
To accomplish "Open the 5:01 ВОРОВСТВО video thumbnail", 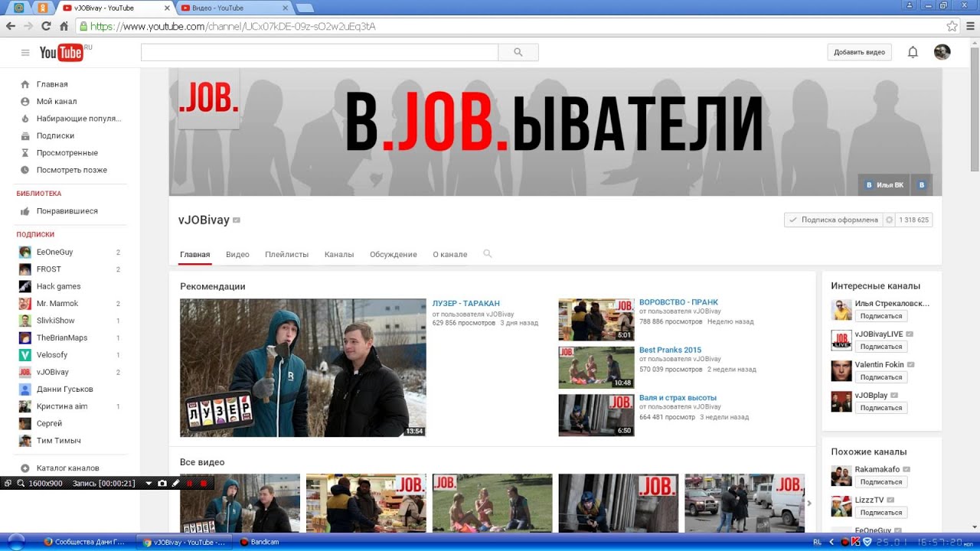I will 596,320.
